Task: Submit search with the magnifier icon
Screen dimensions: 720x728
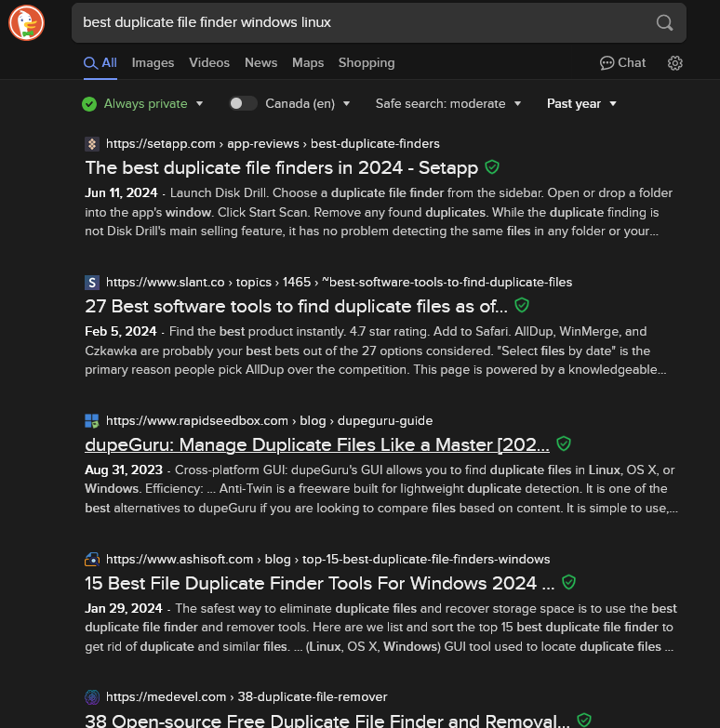Action: click(x=664, y=22)
